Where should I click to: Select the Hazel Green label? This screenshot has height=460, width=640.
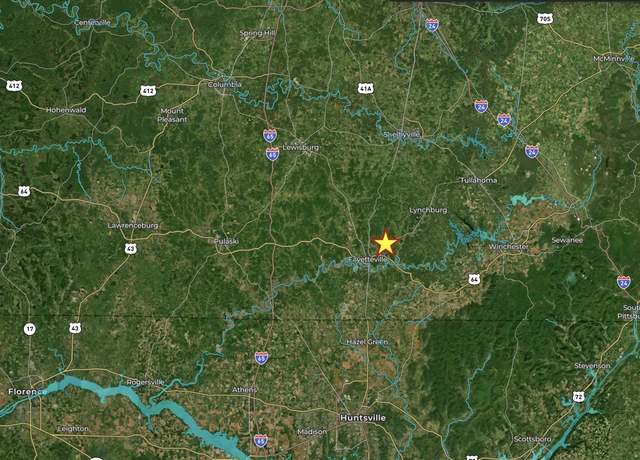coord(367,342)
